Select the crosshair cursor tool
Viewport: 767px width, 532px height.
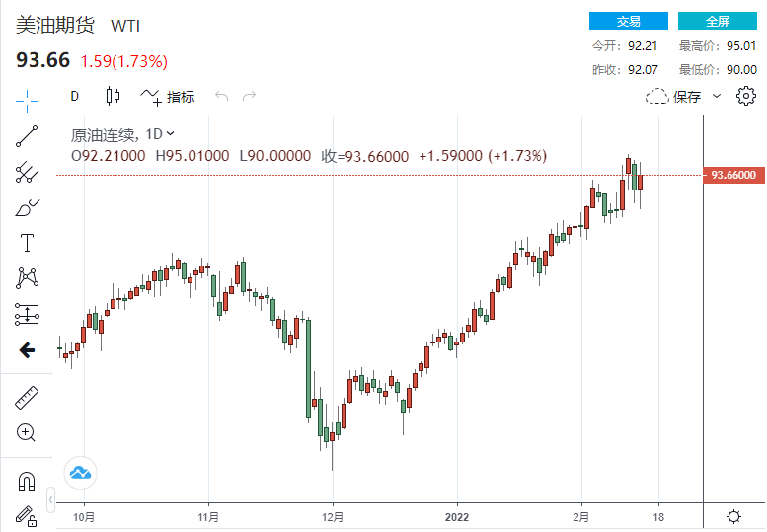[x=27, y=97]
